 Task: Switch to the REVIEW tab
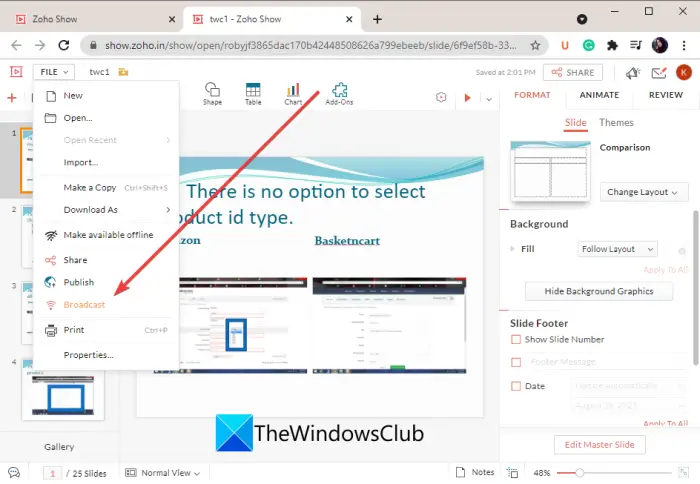pyautogui.click(x=666, y=95)
